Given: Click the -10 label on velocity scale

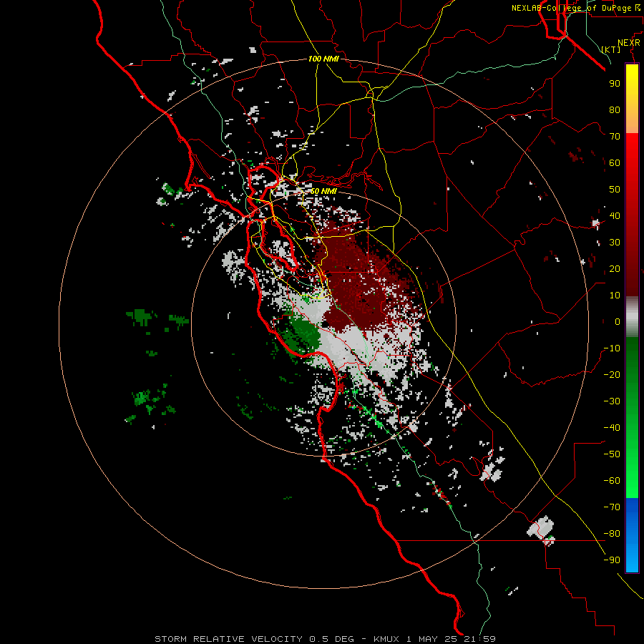Looking at the screenshot, I should click(x=612, y=348).
